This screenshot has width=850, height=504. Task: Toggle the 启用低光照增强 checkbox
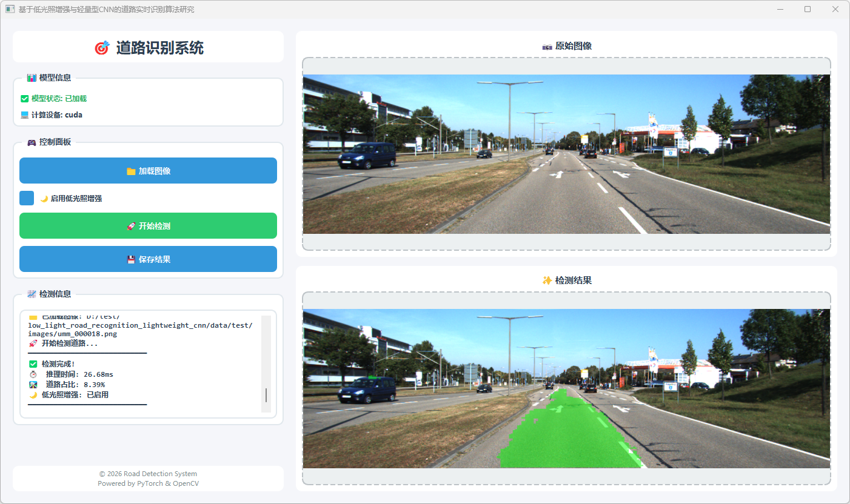click(27, 198)
